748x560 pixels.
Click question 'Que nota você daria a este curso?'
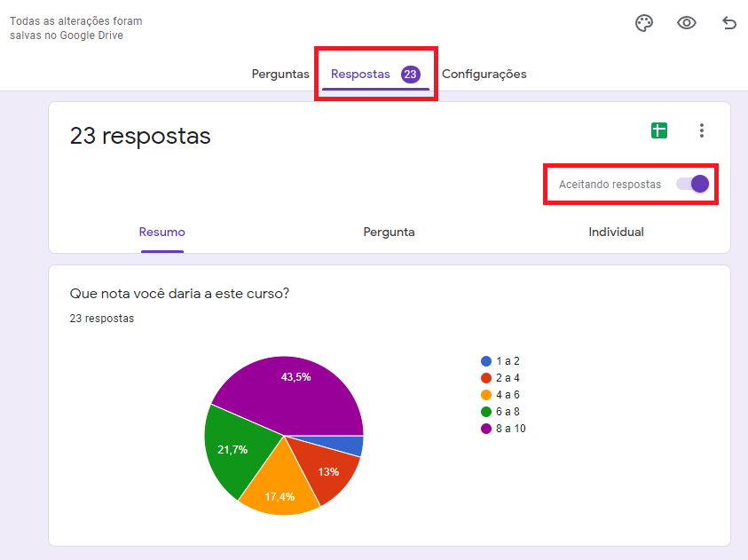tap(179, 294)
